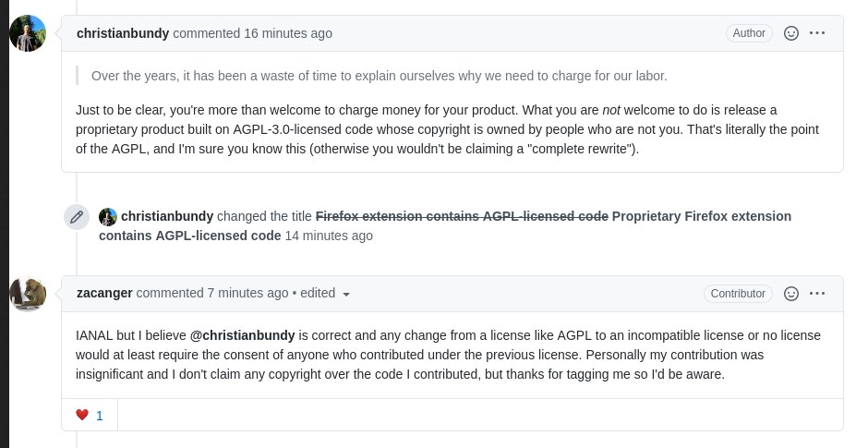This screenshot has width=868, height=448.
Task: Expand the edited history dropdown arrow
Action: point(346,294)
